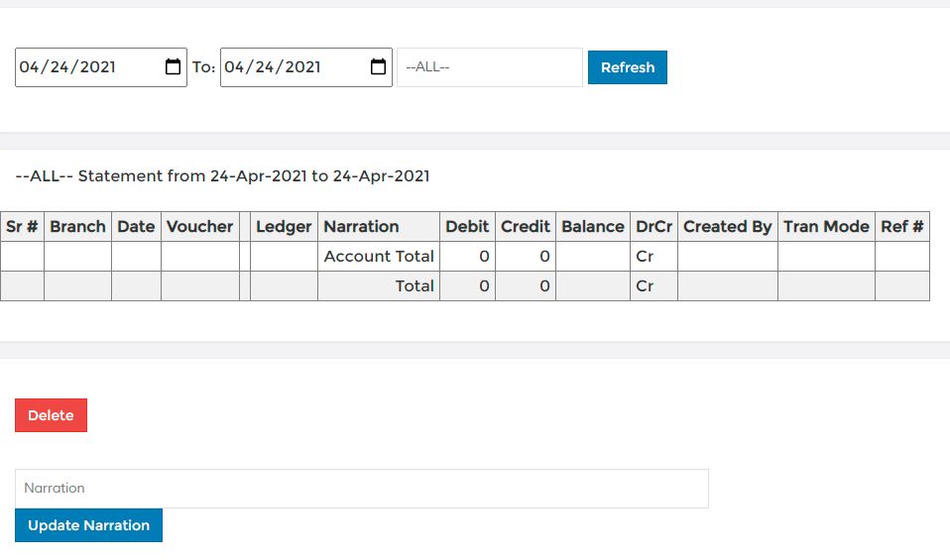Click the Tran Mode column header
Screen dimensions: 950x560
[826, 226]
